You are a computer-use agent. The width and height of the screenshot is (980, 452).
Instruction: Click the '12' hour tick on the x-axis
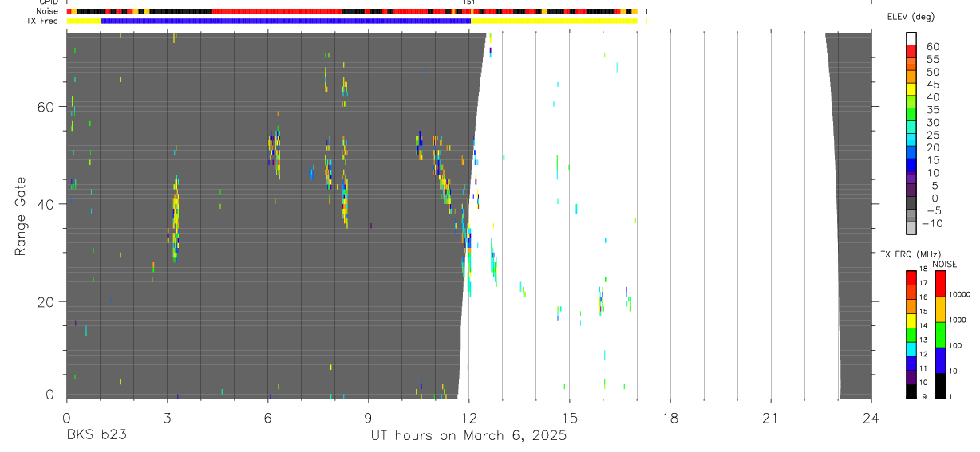click(468, 417)
